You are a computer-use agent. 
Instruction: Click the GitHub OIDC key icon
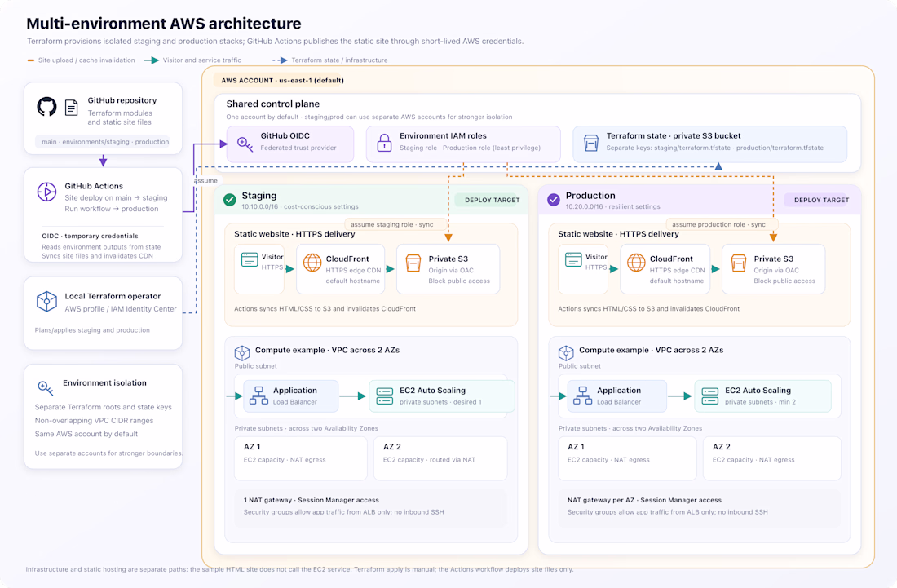(245, 144)
